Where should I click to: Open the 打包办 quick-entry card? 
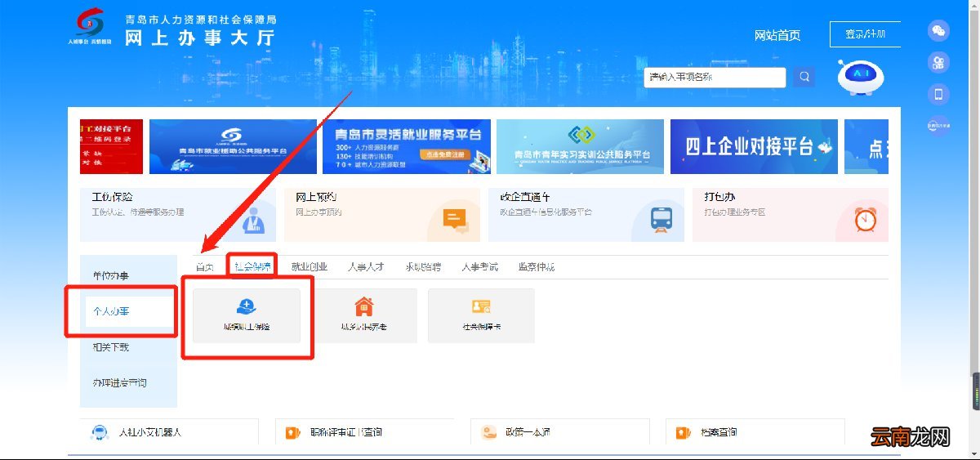[x=791, y=215]
